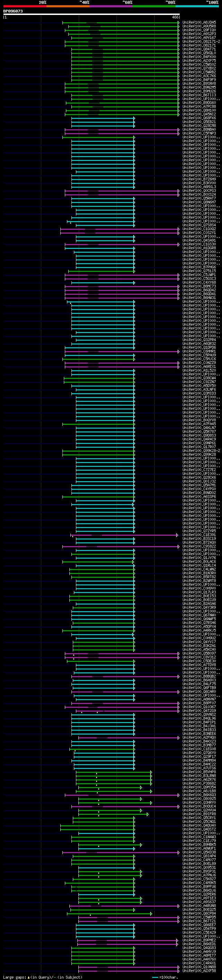Open hit UniRef100_A6JDA5
This screenshot has width=222, height=980.
point(199,23)
